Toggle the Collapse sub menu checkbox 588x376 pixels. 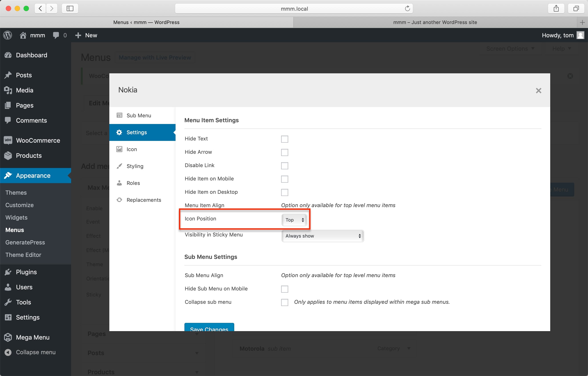pos(285,302)
